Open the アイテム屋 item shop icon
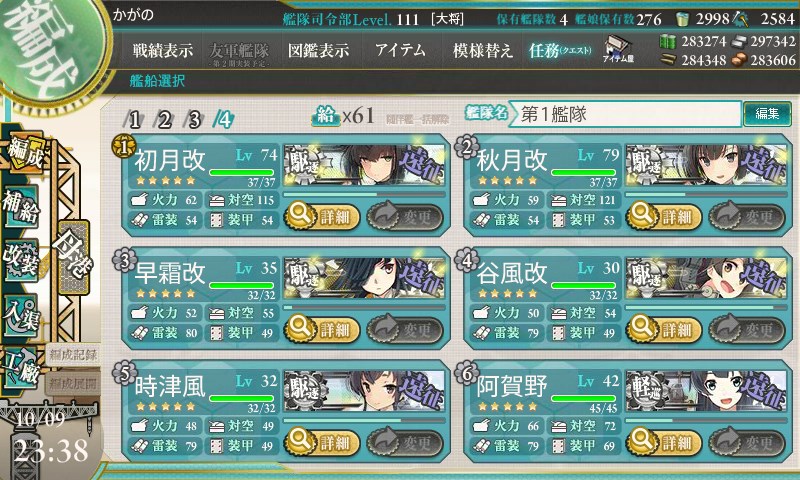 point(618,49)
